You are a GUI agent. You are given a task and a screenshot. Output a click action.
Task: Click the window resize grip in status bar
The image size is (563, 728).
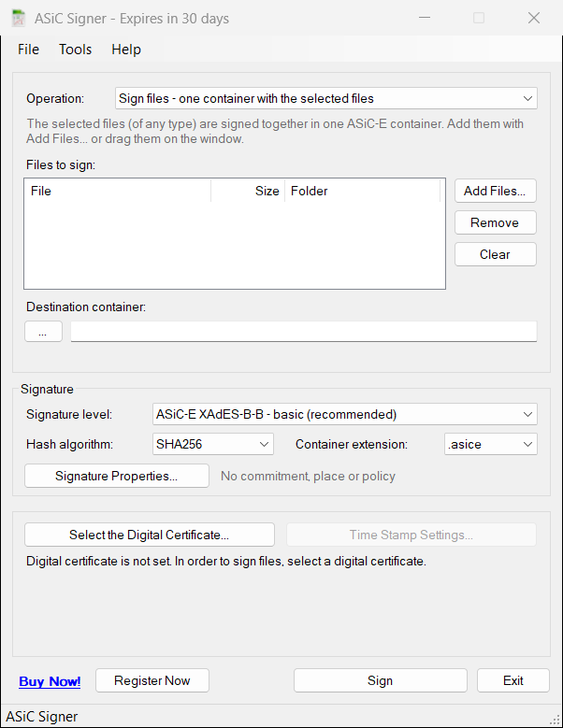[555, 720]
